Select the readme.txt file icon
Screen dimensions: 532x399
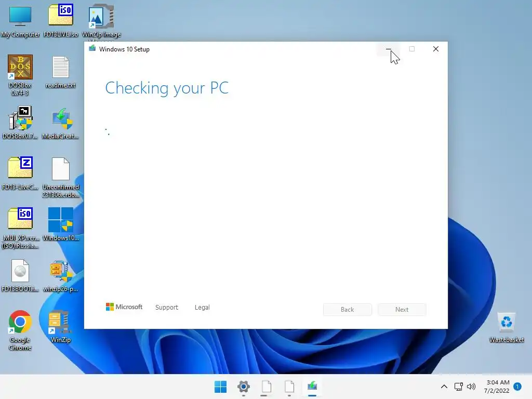(61, 72)
